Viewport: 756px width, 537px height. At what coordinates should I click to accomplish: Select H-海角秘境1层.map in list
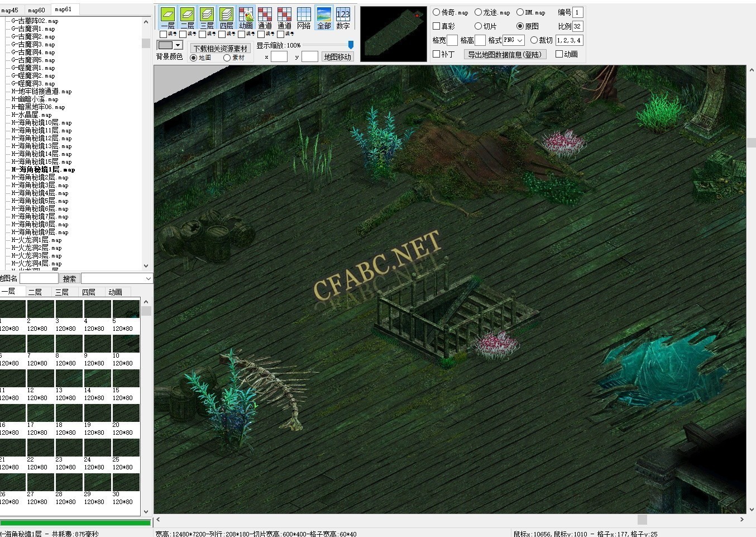click(x=43, y=169)
